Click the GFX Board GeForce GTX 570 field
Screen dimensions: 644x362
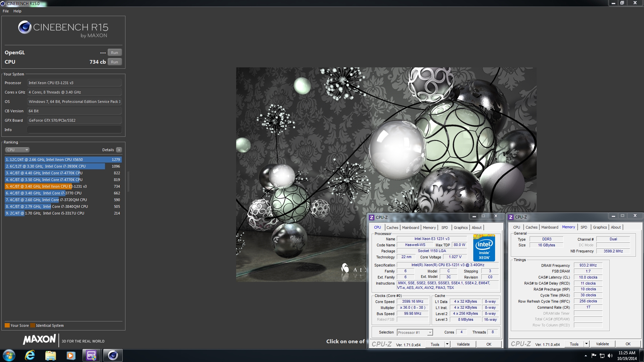(x=74, y=120)
